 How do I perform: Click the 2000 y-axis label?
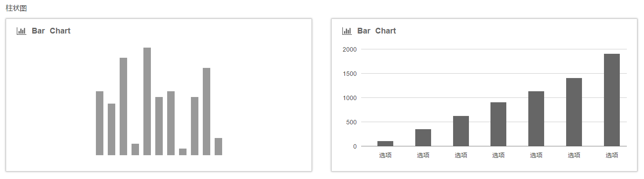click(x=350, y=49)
